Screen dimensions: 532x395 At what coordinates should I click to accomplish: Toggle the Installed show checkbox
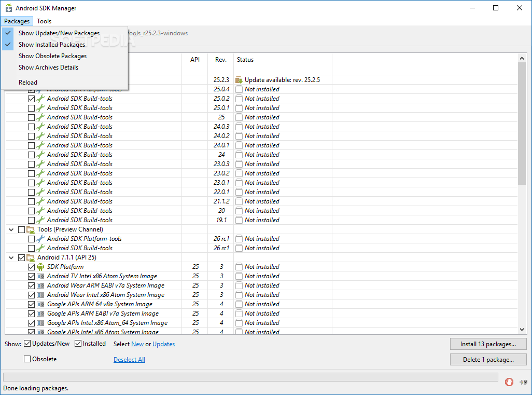78,344
